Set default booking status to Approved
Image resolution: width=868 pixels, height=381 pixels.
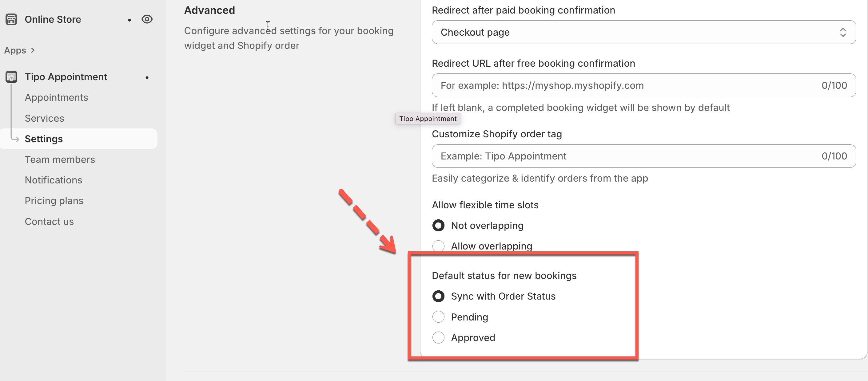tap(438, 338)
